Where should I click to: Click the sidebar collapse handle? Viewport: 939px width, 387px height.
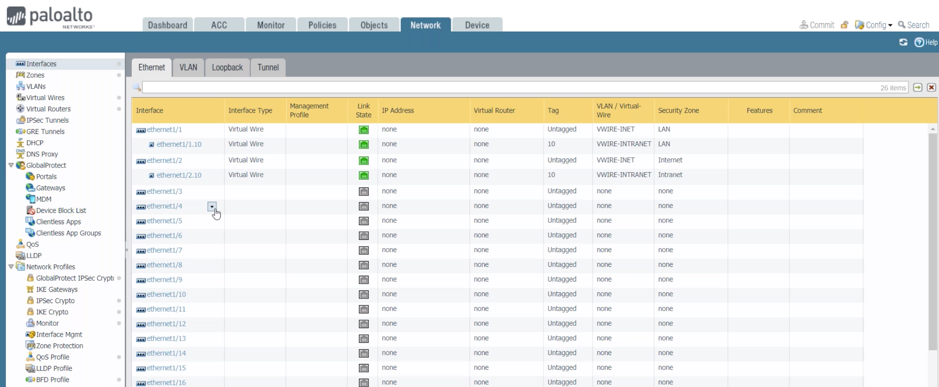pos(126,250)
